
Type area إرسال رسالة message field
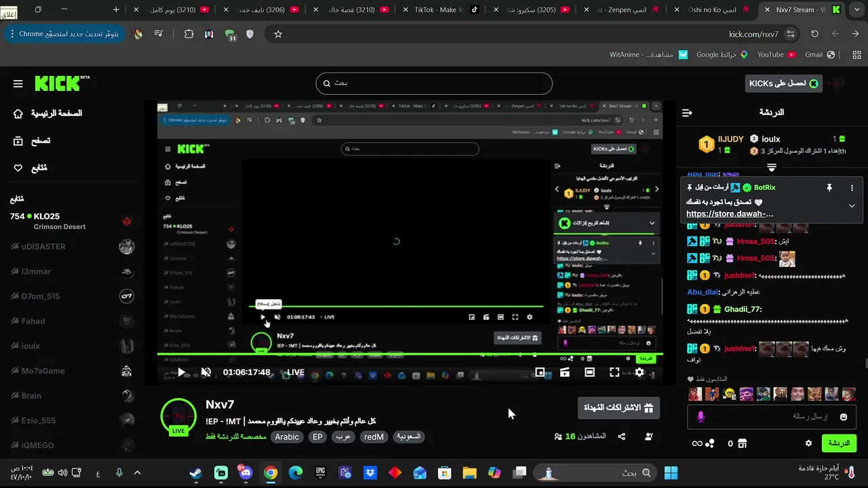[x=772, y=417]
